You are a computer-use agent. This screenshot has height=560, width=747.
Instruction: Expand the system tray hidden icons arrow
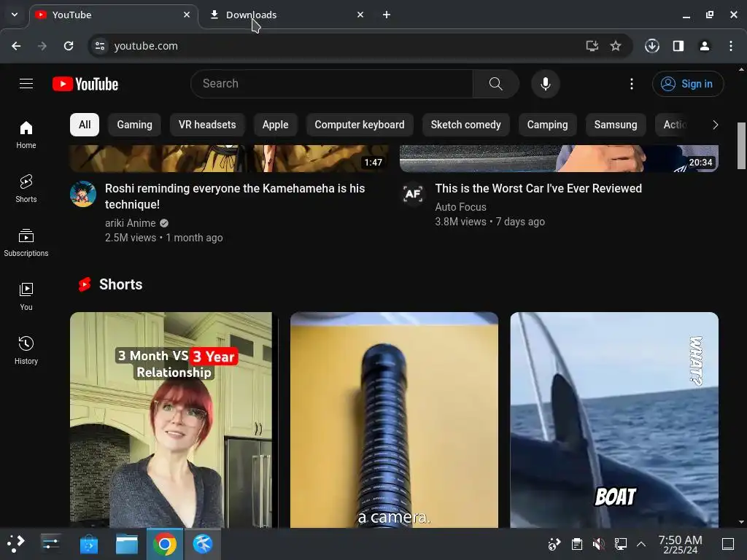[x=641, y=544]
